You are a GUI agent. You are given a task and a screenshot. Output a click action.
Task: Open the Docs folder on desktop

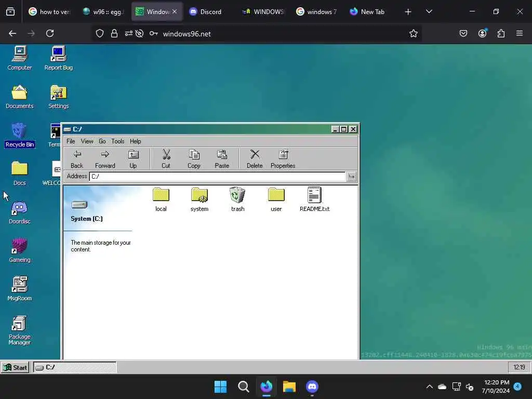[20, 174]
